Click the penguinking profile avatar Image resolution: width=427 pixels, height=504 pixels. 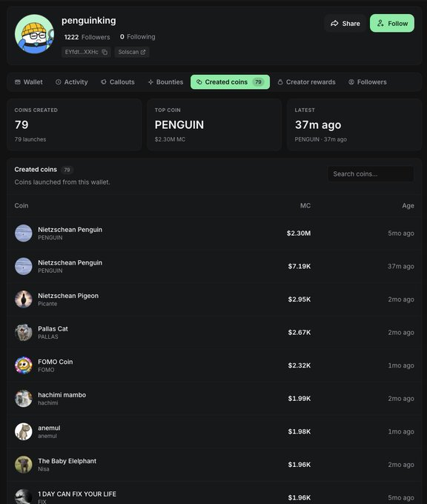(x=34, y=34)
